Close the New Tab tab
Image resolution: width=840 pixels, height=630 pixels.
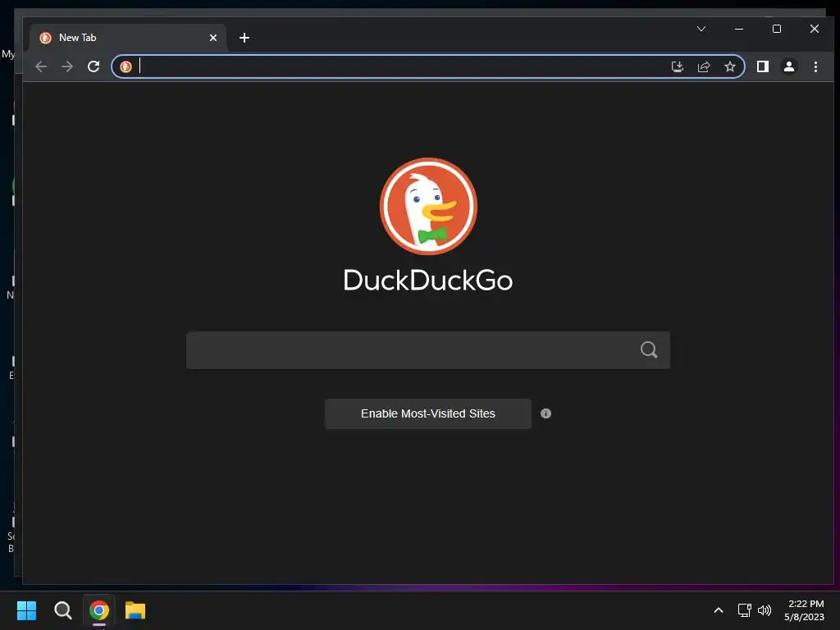click(x=213, y=38)
